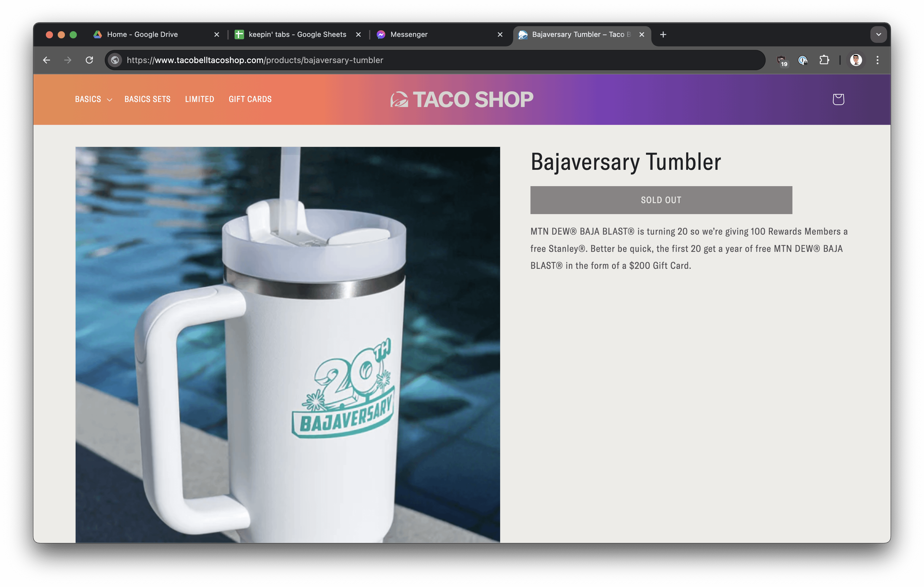Open the Extensions puzzle icon
The height and width of the screenshot is (587, 924).
824,60
